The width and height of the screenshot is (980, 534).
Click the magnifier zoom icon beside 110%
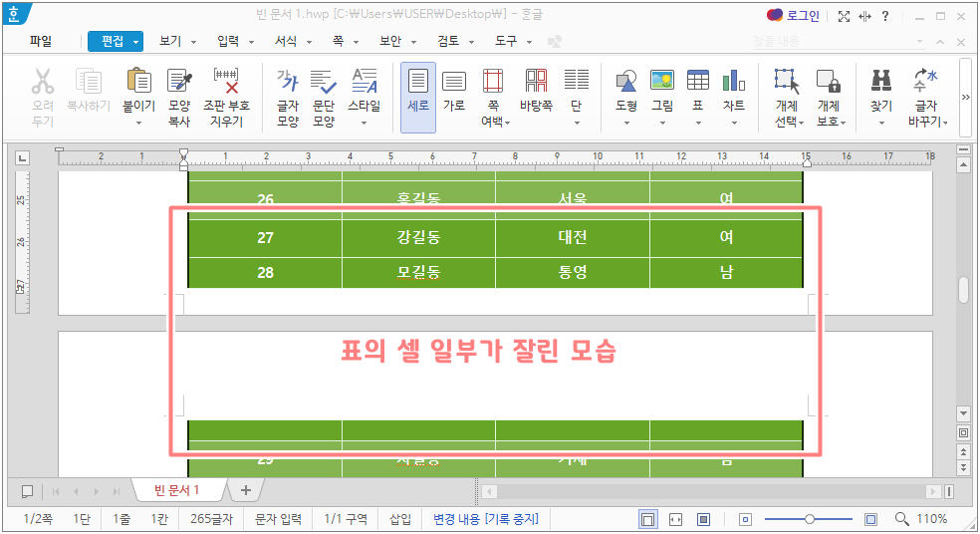point(902,519)
